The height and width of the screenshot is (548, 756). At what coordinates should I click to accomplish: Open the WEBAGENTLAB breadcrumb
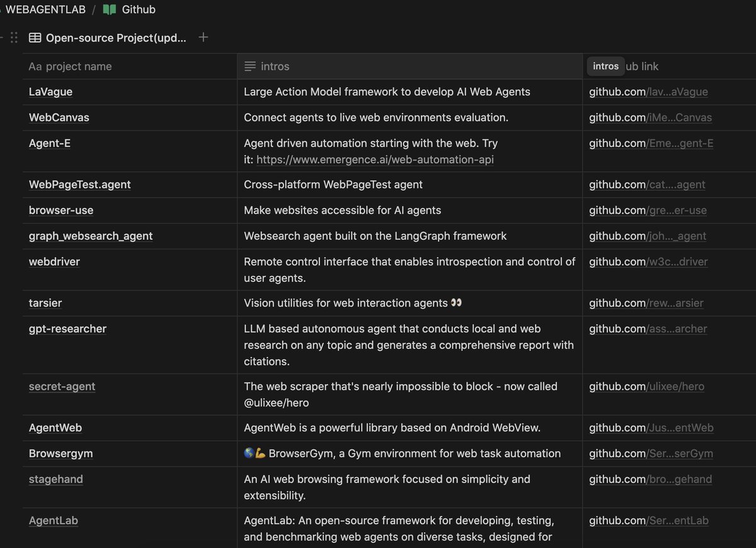[x=44, y=9]
